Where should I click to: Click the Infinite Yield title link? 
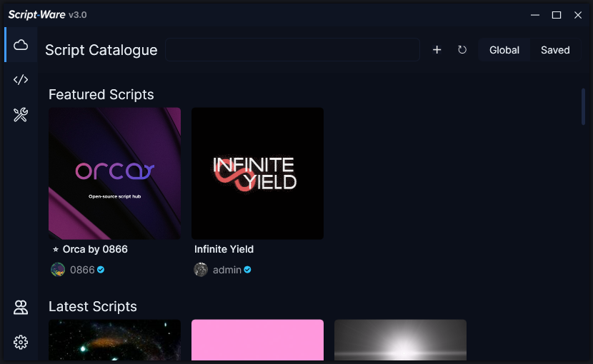pos(224,249)
